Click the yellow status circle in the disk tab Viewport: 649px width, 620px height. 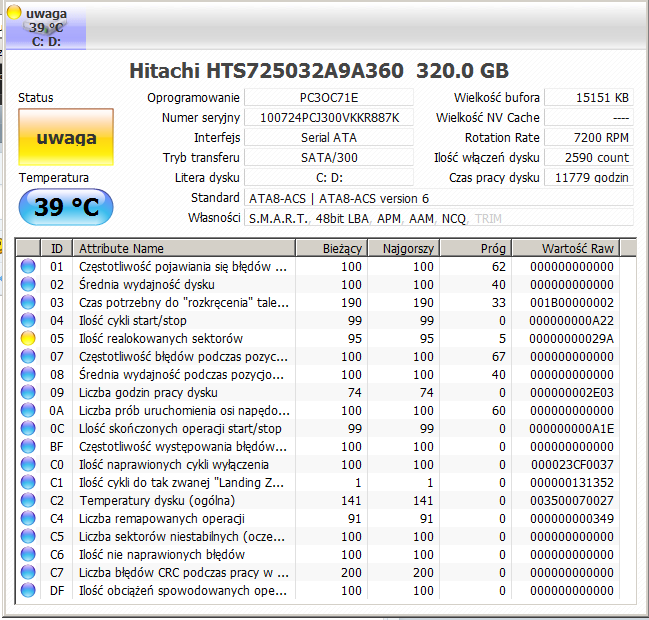tap(14, 12)
